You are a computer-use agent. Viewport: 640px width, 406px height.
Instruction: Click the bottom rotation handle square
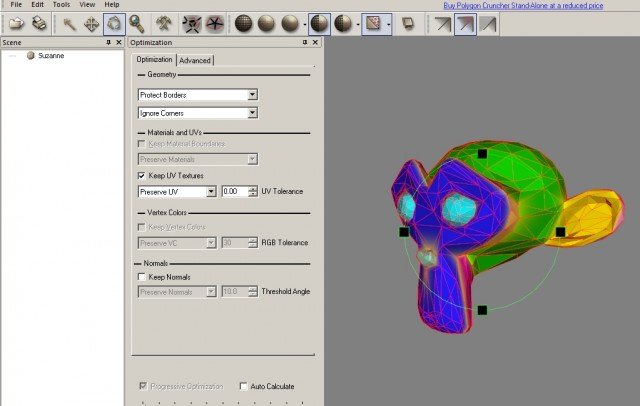[x=482, y=310]
